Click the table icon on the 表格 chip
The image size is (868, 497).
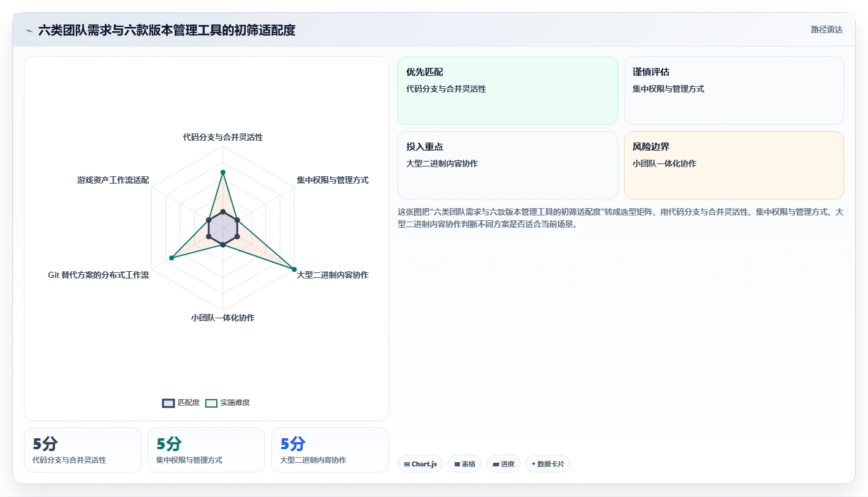(x=457, y=465)
